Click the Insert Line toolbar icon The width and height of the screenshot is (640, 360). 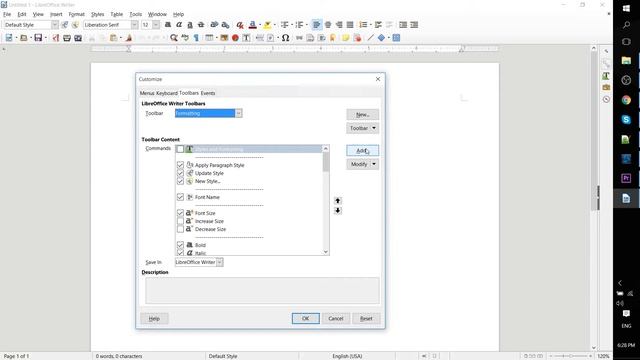pos(370,38)
